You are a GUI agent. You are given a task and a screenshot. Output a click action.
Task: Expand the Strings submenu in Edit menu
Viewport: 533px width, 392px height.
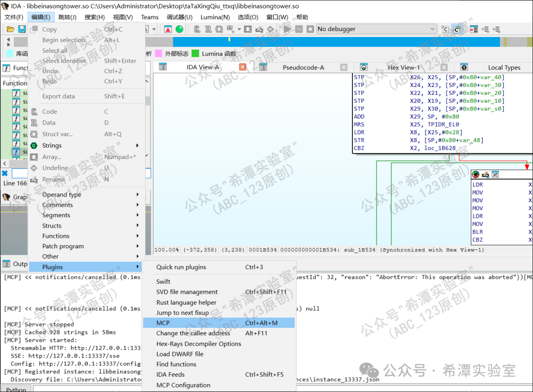54,145
